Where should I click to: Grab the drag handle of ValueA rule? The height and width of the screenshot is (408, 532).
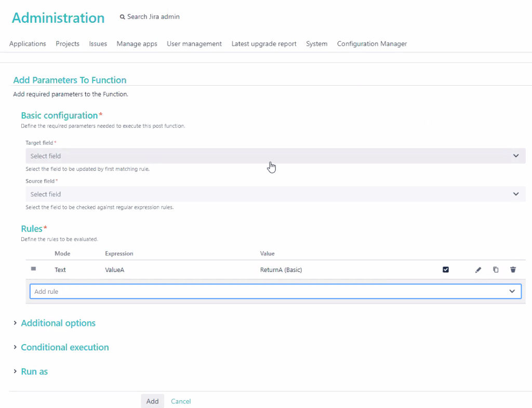[34, 269]
